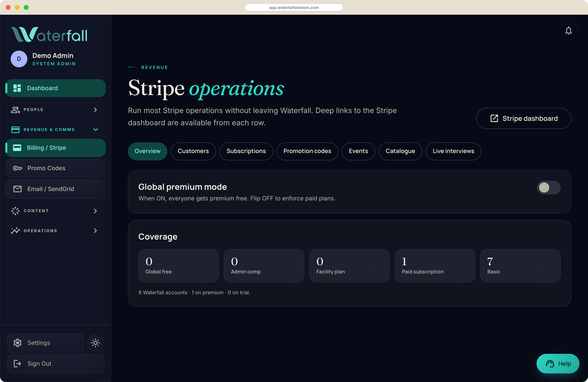Expand the People section chevron
Image resolution: width=588 pixels, height=382 pixels.
point(95,110)
